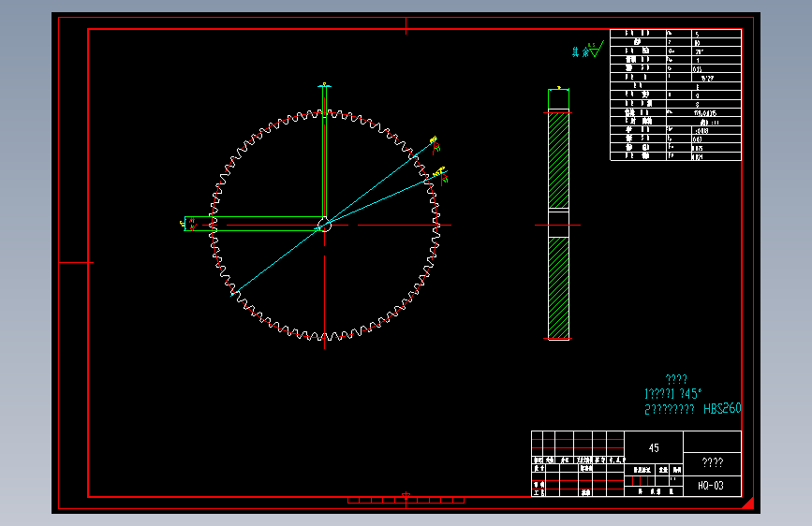Screen dimensions: 812x526
Task: Click the green roughness triangle symbol beside 其余
Action: [x=598, y=50]
